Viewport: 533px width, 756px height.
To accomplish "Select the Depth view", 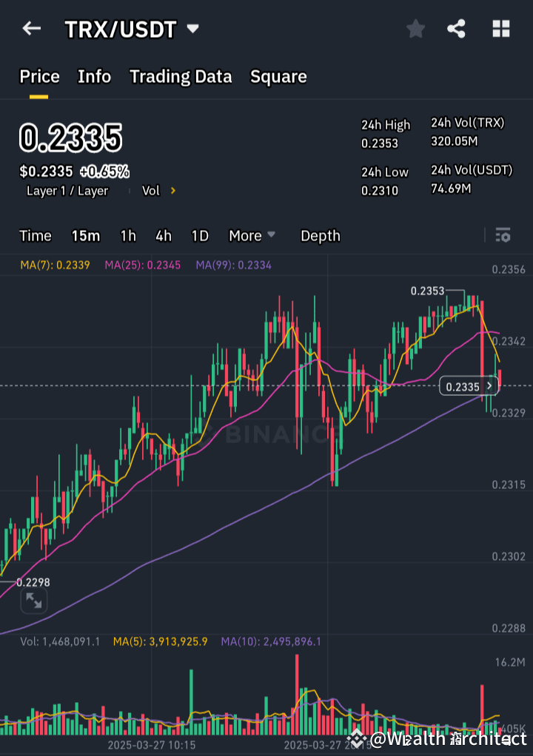I will tap(320, 235).
